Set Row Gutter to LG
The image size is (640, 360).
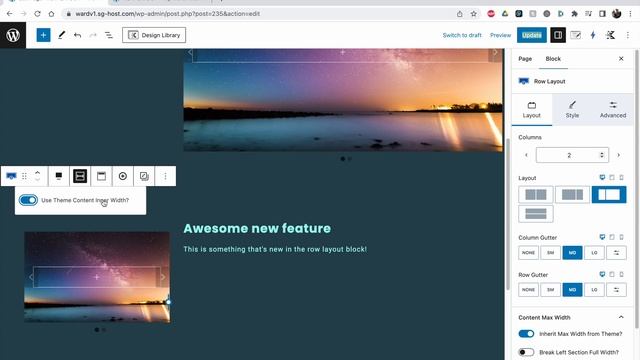tap(594, 290)
